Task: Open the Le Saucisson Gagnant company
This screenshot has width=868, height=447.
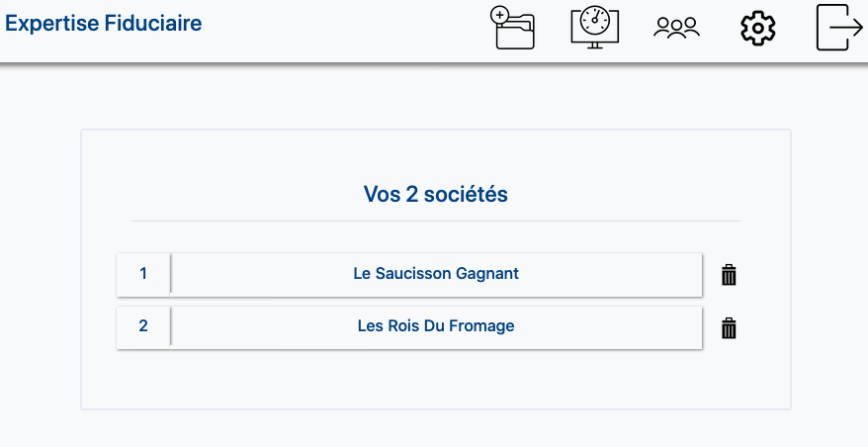Action: point(436,274)
